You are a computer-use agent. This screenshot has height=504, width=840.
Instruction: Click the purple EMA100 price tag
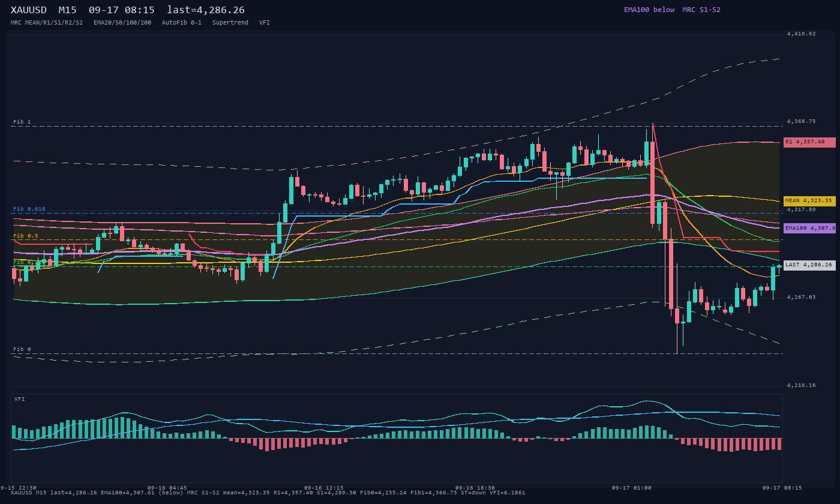click(x=809, y=228)
